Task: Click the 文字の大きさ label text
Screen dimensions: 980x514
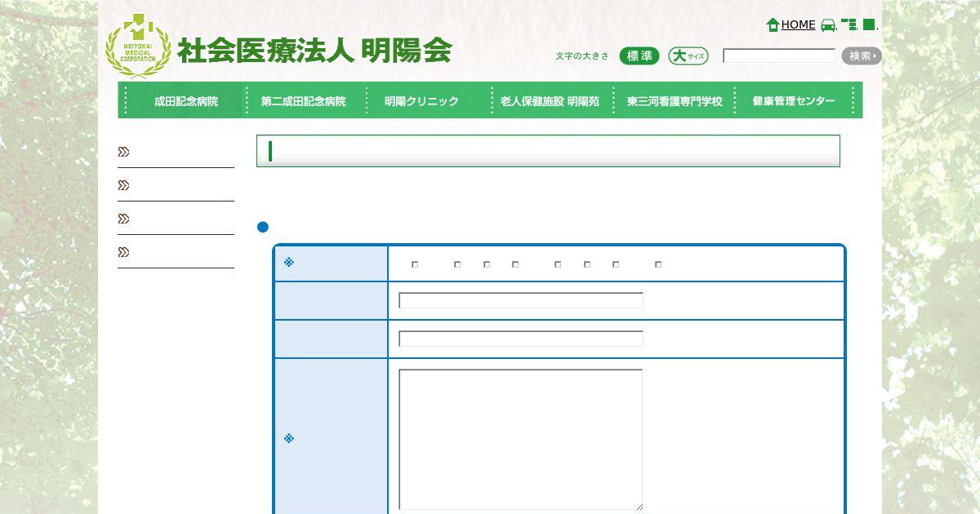Action: pyautogui.click(x=582, y=55)
